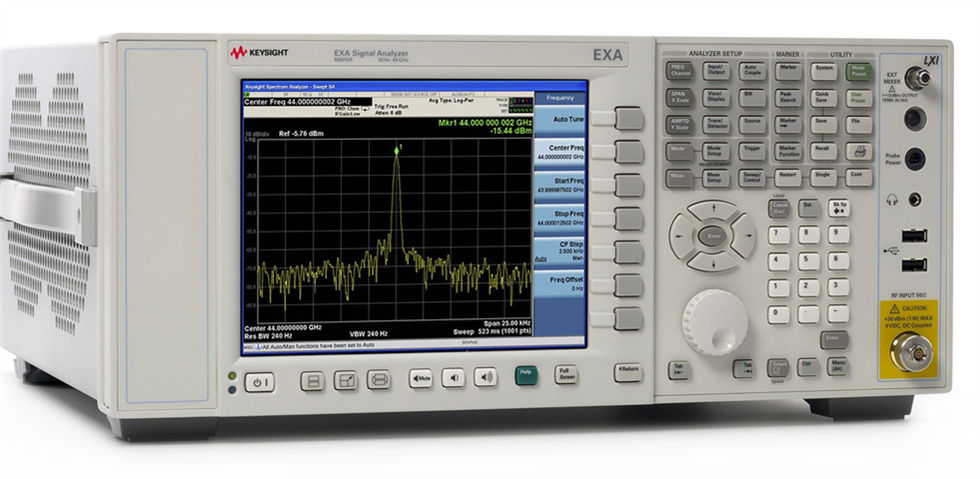
Task: Go back with the Return key
Action: pyautogui.click(x=627, y=372)
